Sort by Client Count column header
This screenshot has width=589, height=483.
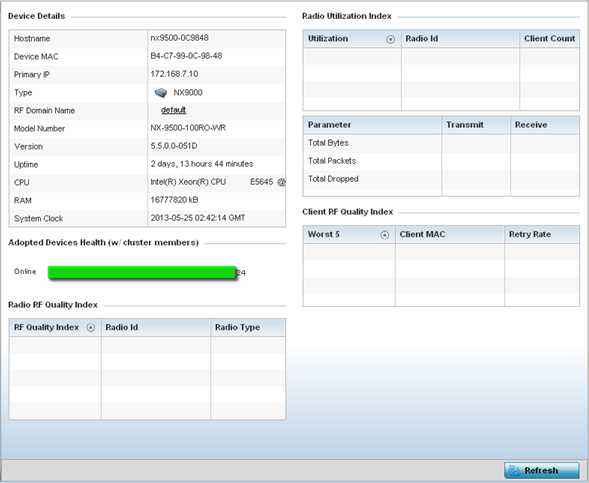click(x=549, y=39)
